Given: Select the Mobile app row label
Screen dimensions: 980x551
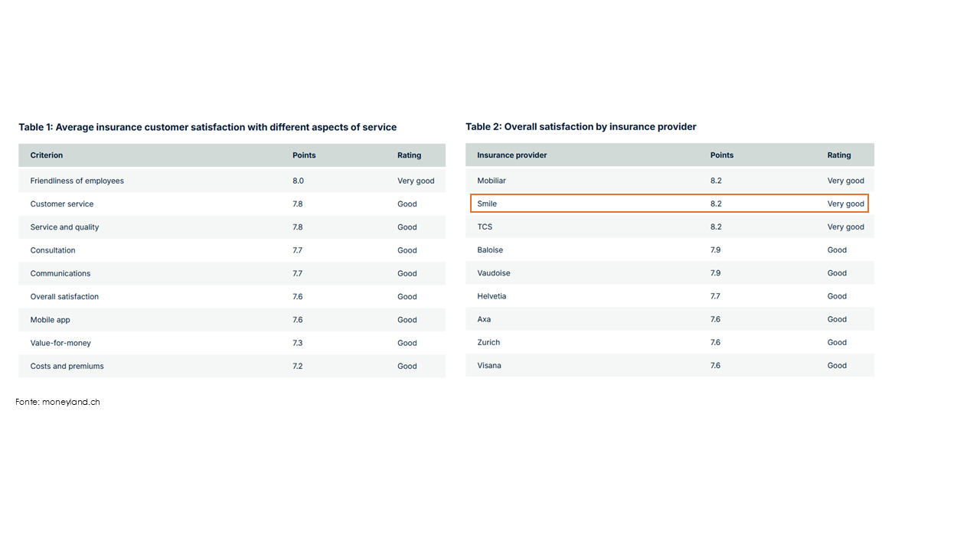Looking at the screenshot, I should 50,320.
